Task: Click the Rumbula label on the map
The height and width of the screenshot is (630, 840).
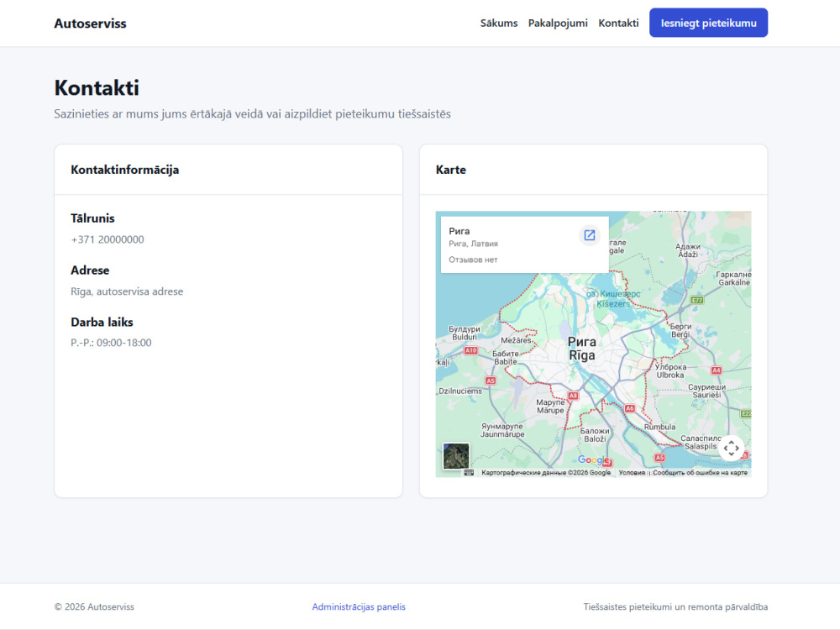Action: 659,427
